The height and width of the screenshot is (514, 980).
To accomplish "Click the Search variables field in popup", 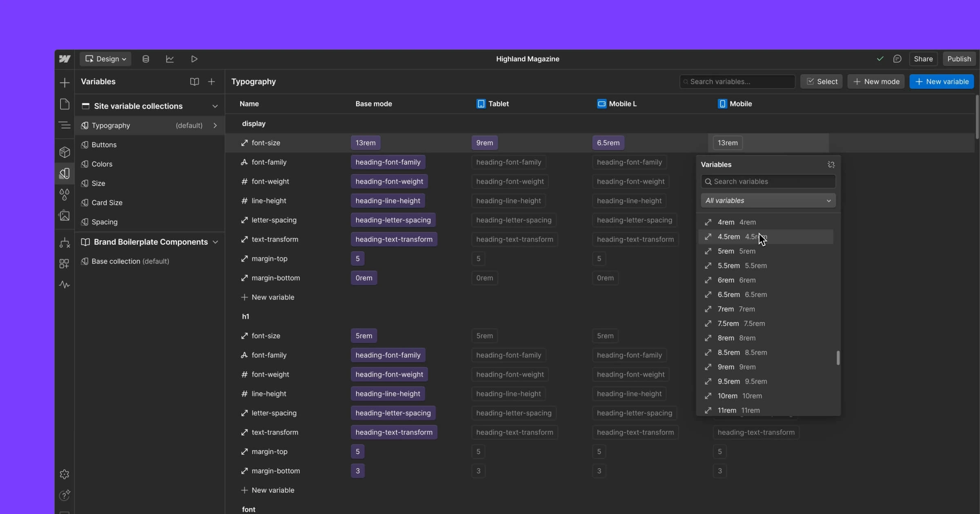I will [768, 182].
